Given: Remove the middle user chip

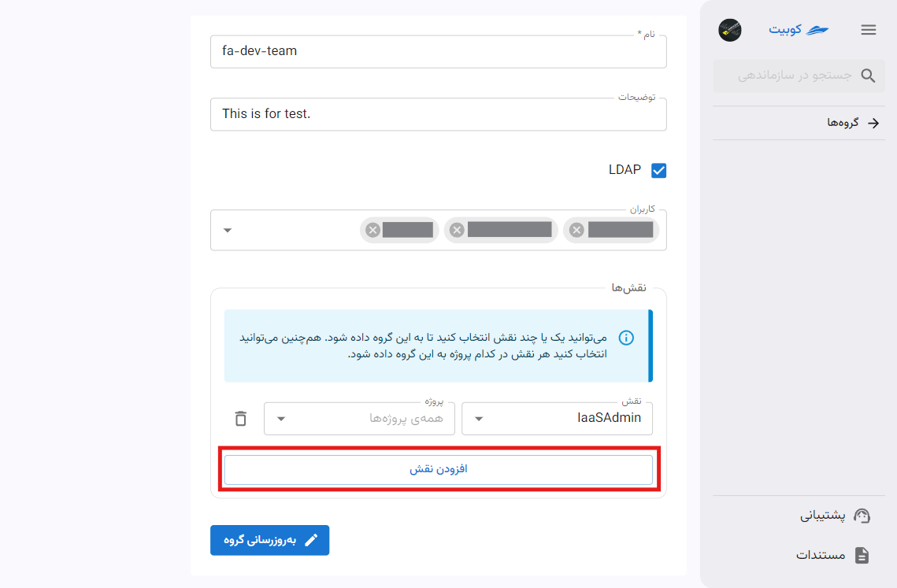Looking at the screenshot, I should click(x=457, y=230).
